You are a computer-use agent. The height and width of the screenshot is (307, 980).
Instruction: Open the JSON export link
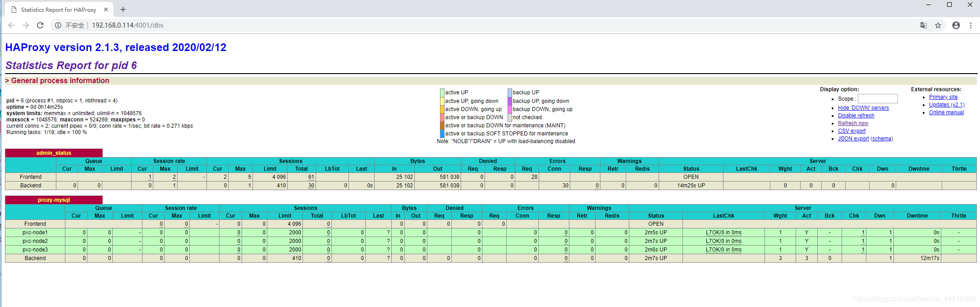(x=853, y=139)
